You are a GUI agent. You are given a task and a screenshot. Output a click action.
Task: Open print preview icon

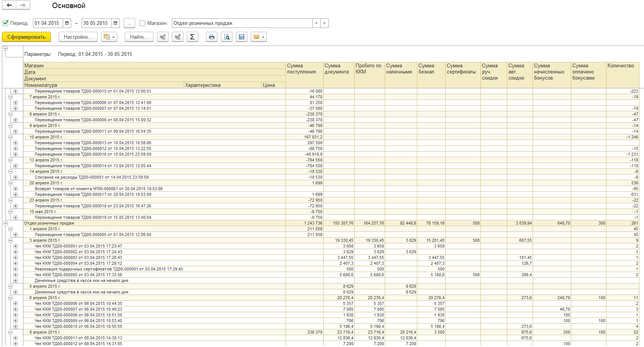pyautogui.click(x=227, y=37)
